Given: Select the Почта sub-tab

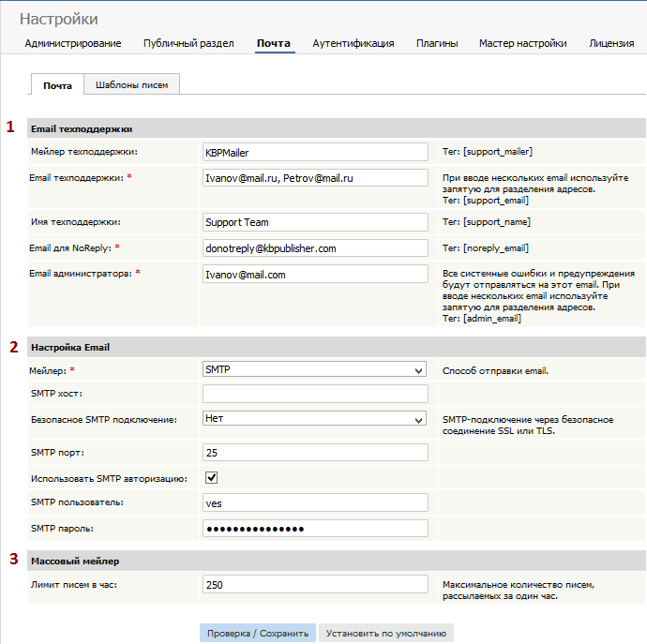Looking at the screenshot, I should click(57, 85).
